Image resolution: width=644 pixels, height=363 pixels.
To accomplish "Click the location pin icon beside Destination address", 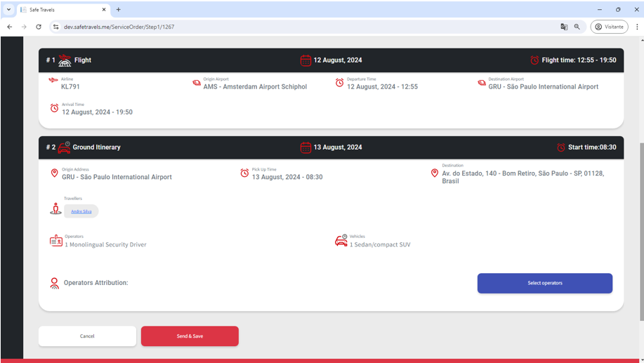I will [x=435, y=173].
